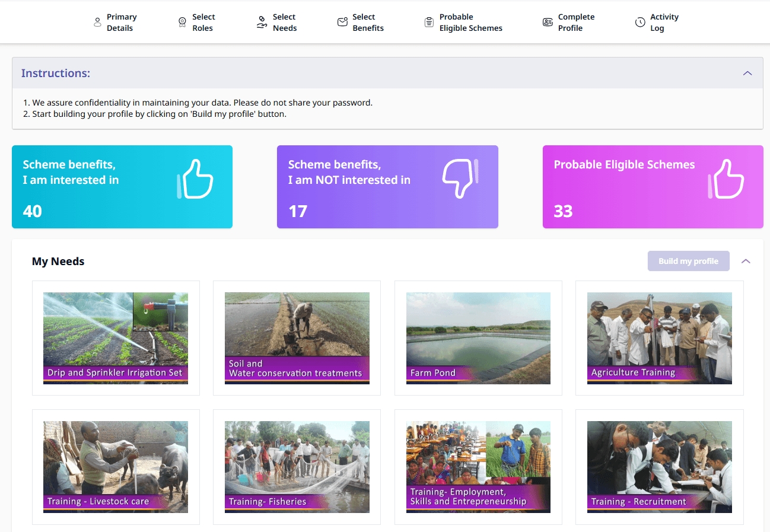The width and height of the screenshot is (770, 532).
Task: Collapse the Instructions panel
Action: coord(747,74)
